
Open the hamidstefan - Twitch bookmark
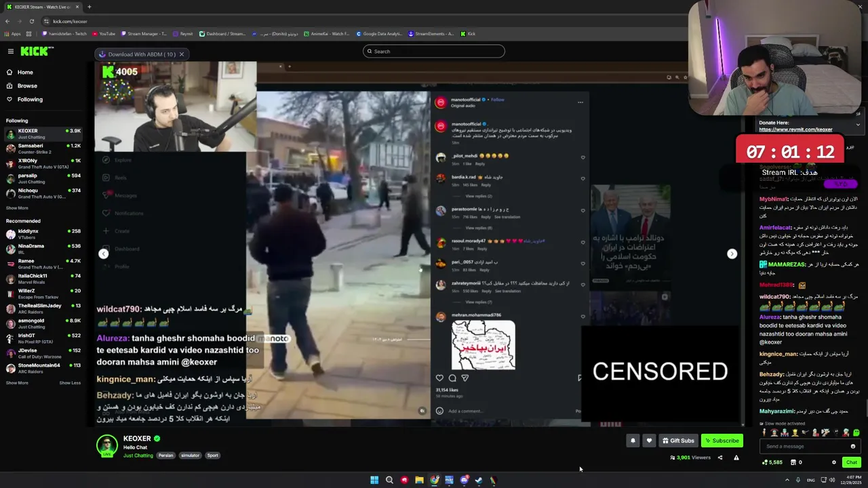tap(64, 33)
